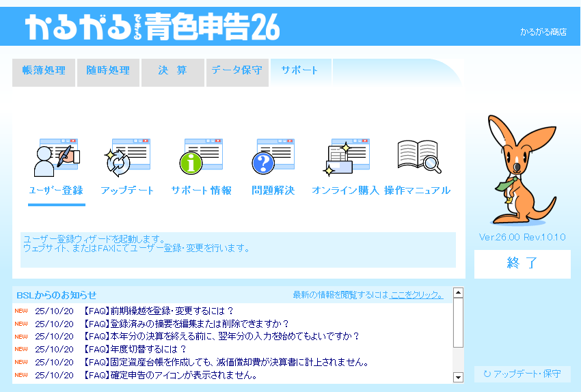Click the news list scroll-down arrow

click(x=458, y=376)
